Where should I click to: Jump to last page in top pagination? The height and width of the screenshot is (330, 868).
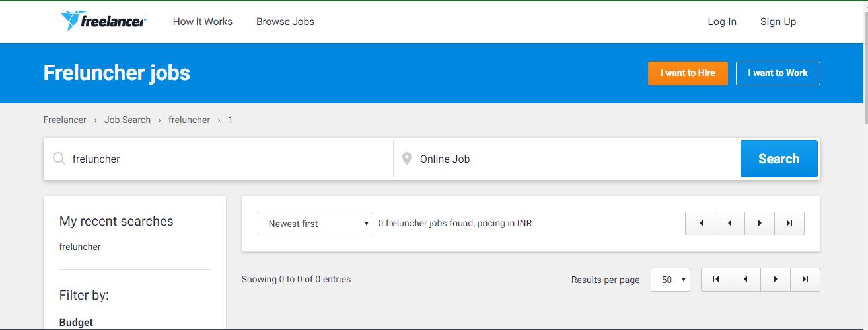(x=789, y=224)
